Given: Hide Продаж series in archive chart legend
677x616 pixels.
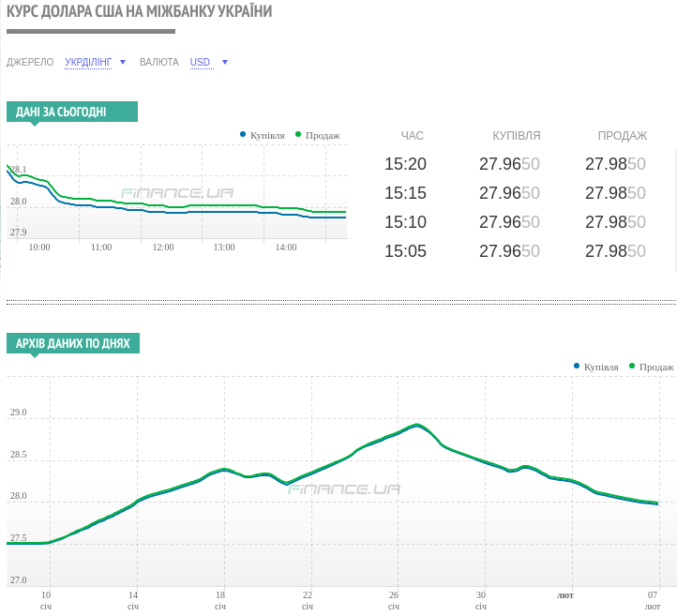Looking at the screenshot, I should pos(655,367).
